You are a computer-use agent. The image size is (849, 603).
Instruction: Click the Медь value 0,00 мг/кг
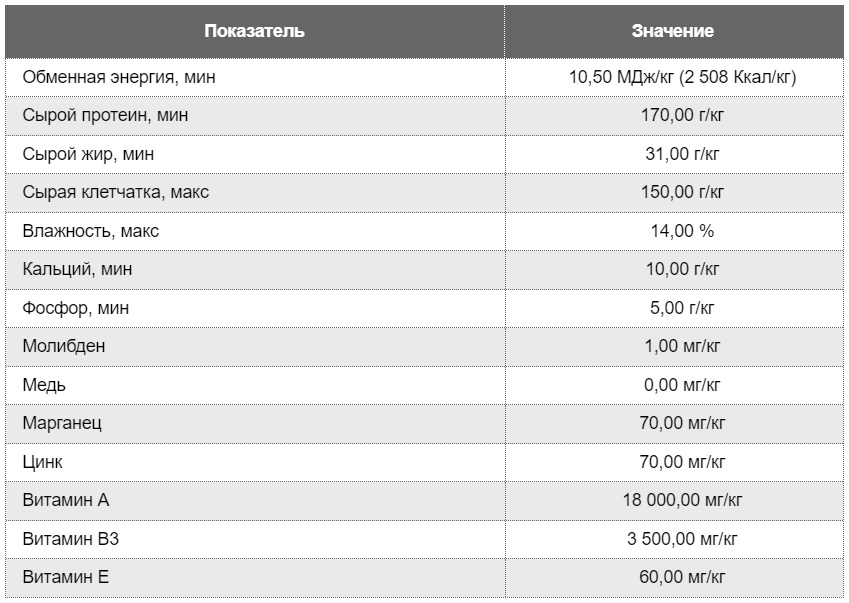(x=682, y=385)
